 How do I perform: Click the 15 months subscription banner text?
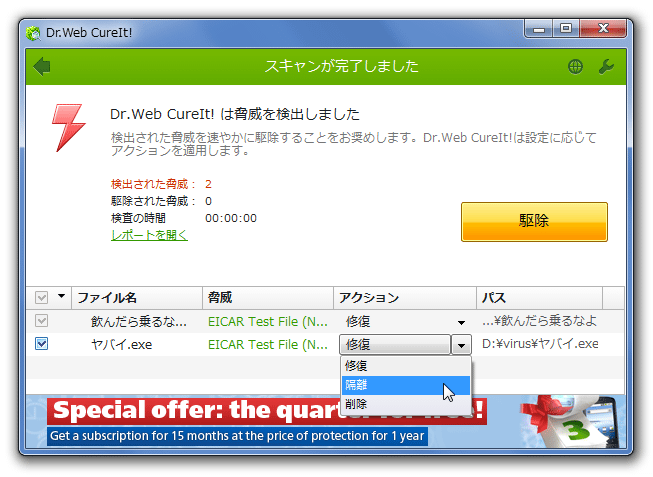[237, 436]
